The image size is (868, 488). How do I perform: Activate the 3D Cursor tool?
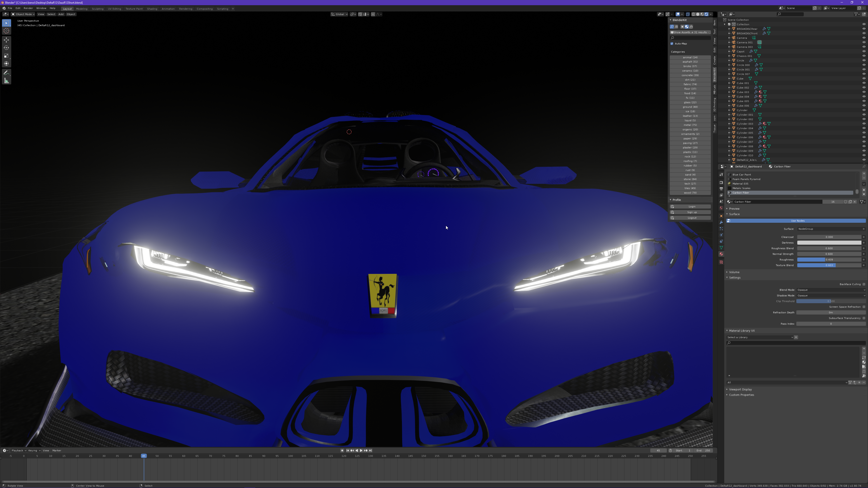click(6, 31)
